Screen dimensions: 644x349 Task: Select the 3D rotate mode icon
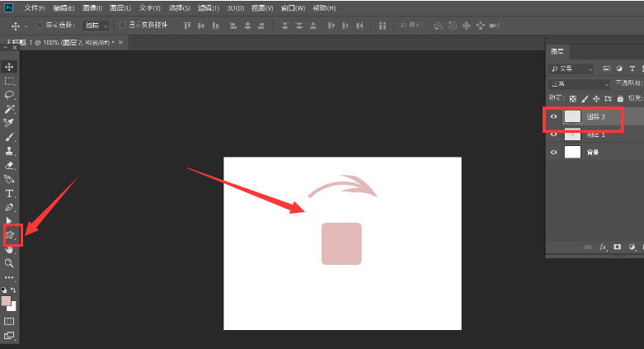pos(438,26)
